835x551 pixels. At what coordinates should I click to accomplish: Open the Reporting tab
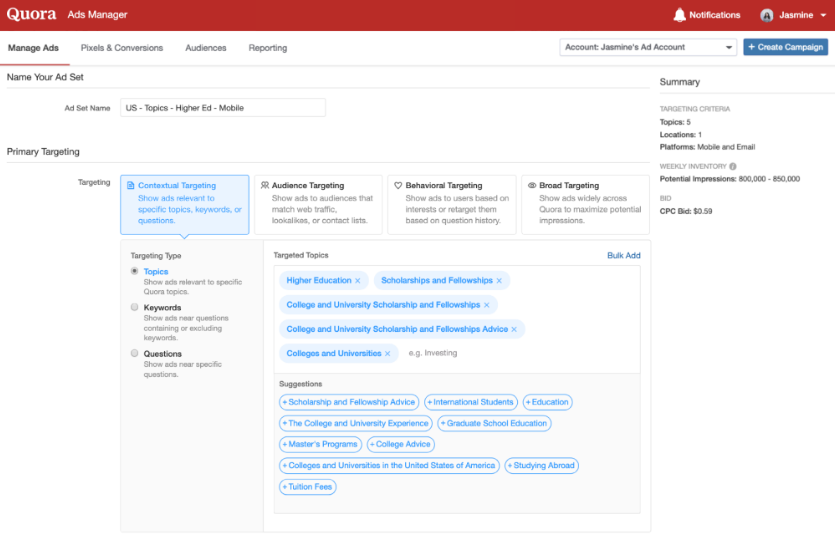tap(267, 48)
